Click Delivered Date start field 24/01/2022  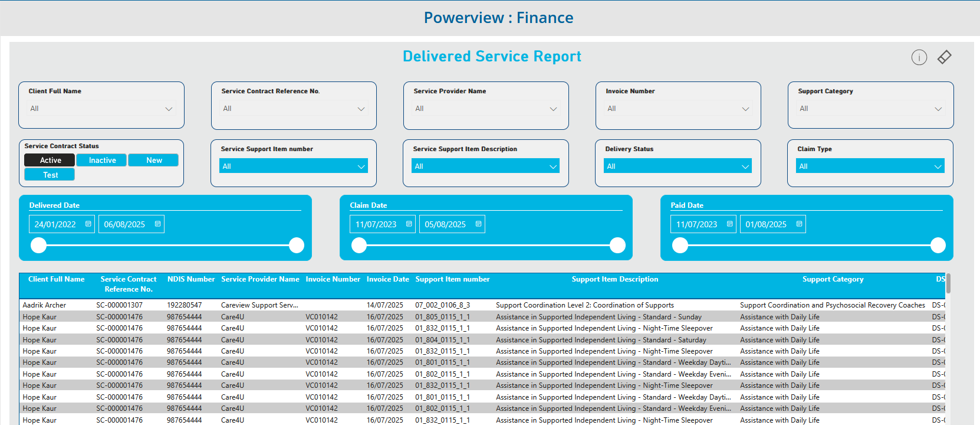pos(62,224)
